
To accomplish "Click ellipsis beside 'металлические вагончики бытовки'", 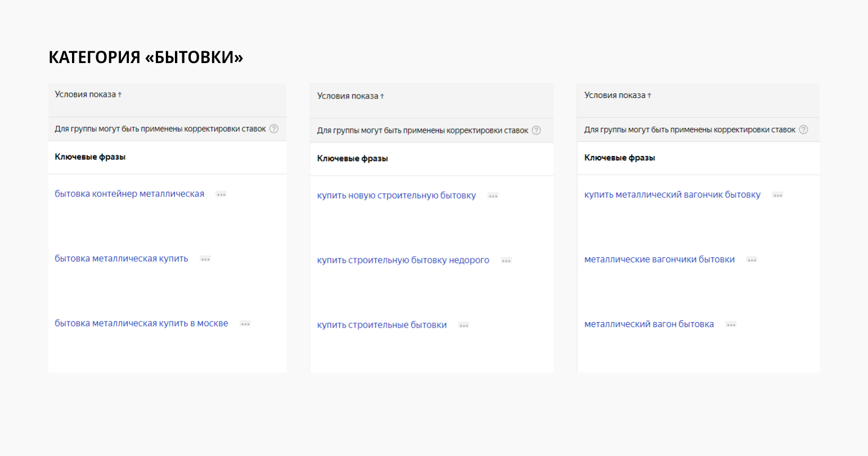I will 752,260.
